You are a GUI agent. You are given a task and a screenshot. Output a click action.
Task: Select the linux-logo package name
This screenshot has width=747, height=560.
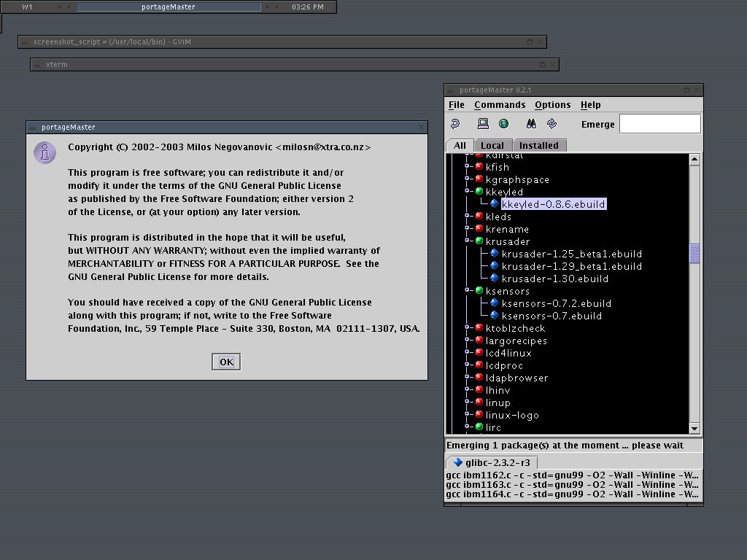(x=512, y=415)
